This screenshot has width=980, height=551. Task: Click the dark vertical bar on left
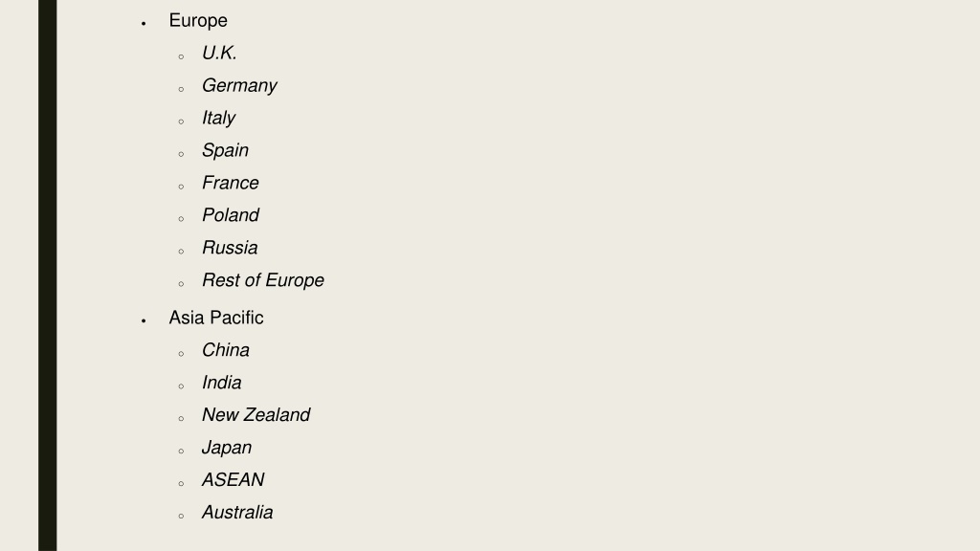click(48, 275)
